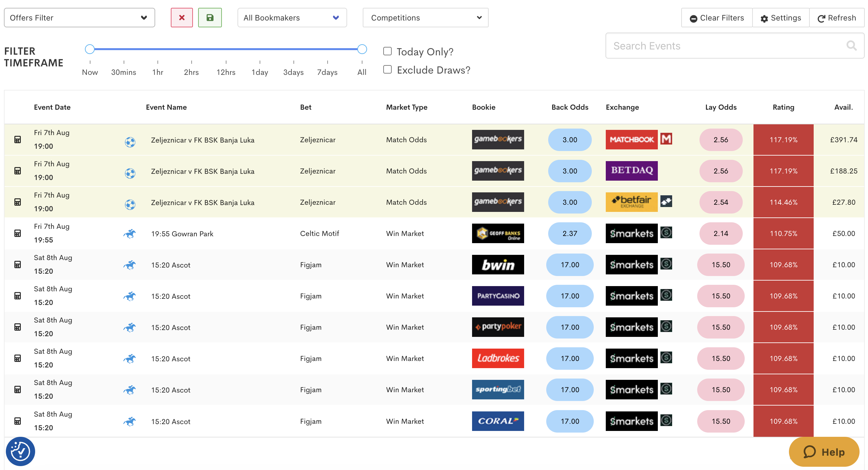The width and height of the screenshot is (868, 470).
Task: Click back odds 17.00 in bwin row
Action: pyautogui.click(x=570, y=265)
